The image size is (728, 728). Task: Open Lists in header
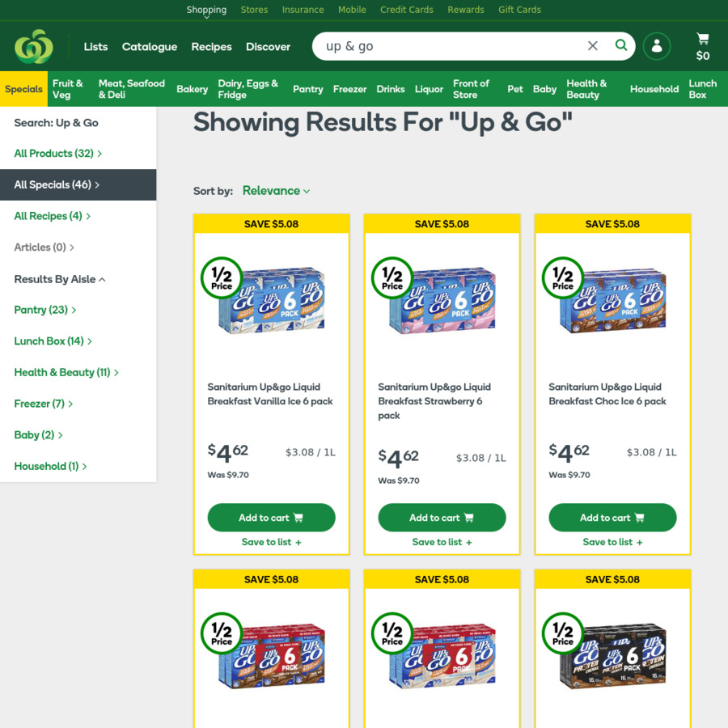95,47
